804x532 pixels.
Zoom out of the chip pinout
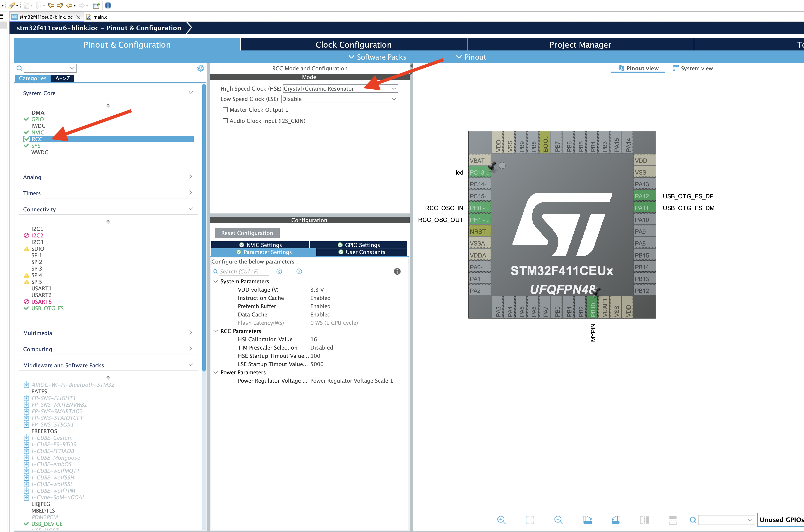(558, 520)
